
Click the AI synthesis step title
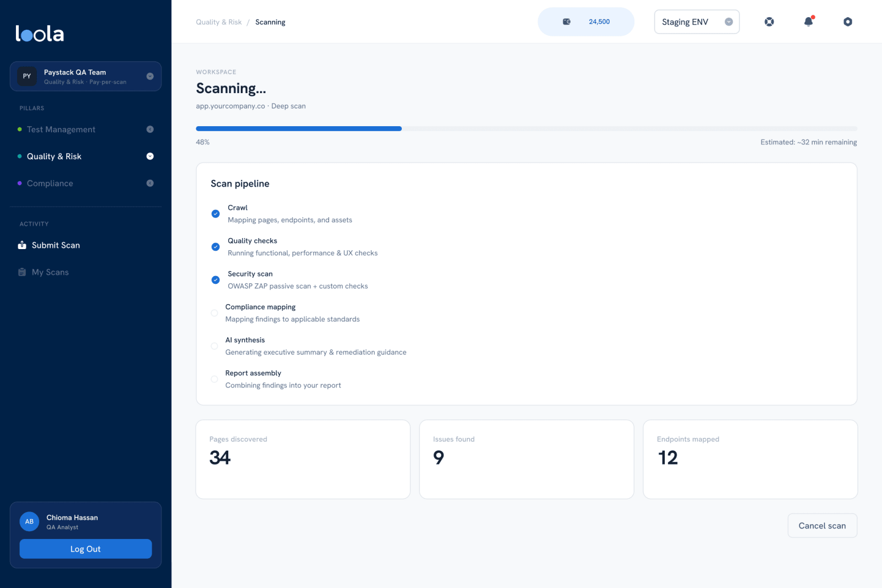(x=245, y=340)
